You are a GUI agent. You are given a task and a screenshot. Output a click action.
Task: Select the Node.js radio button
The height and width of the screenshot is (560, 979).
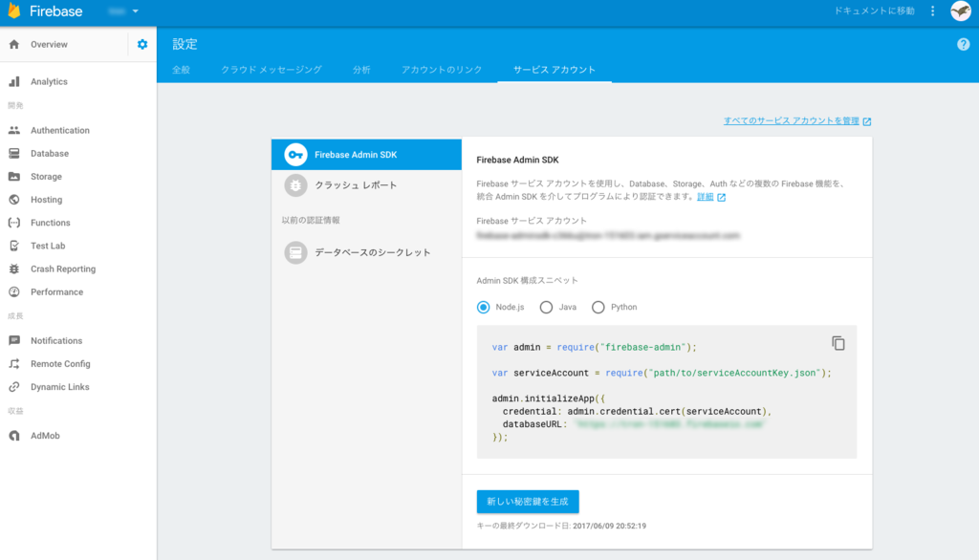pyautogui.click(x=483, y=307)
